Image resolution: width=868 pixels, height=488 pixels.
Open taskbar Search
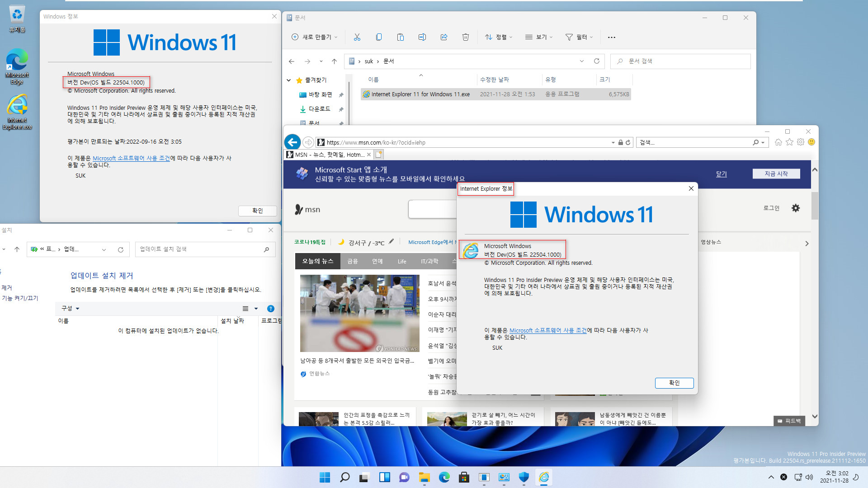344,477
